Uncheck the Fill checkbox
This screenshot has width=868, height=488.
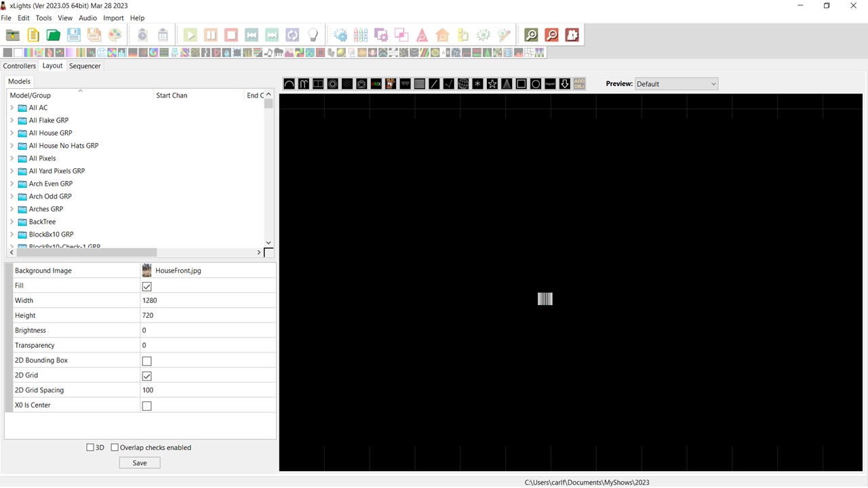click(146, 285)
